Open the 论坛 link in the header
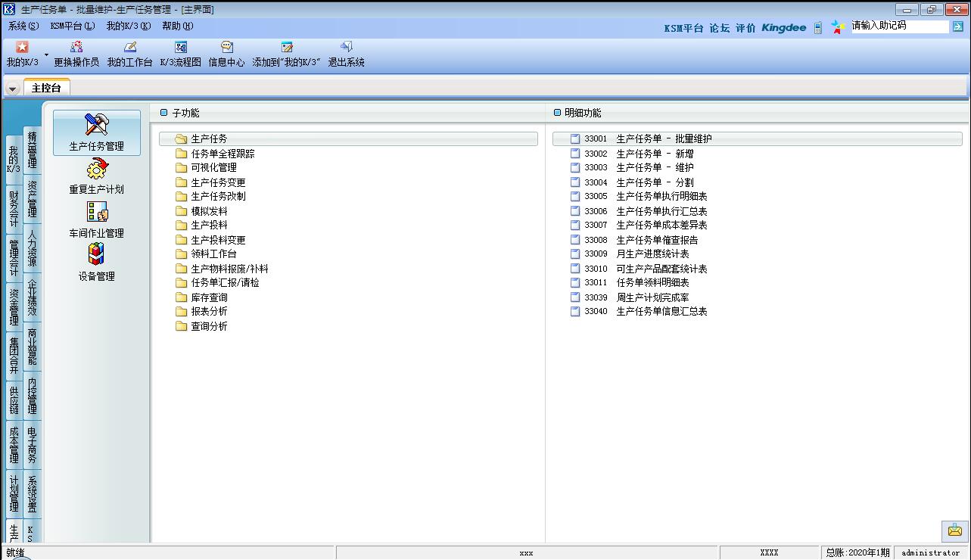 (719, 28)
